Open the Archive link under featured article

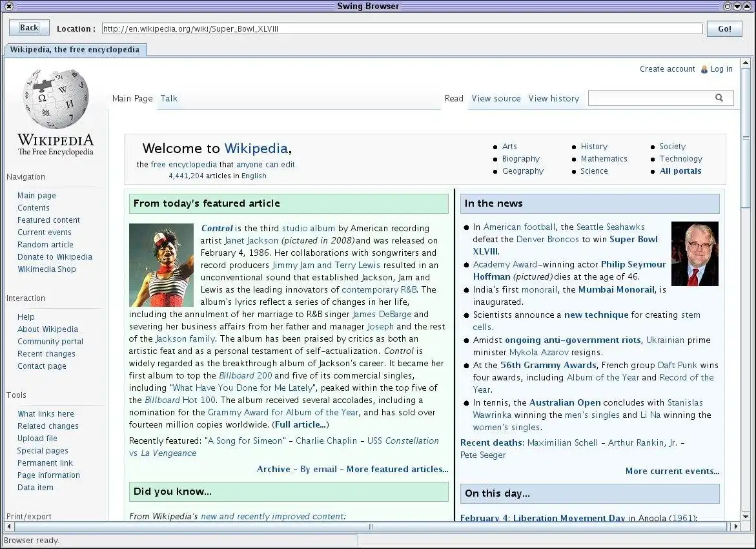[x=273, y=470]
